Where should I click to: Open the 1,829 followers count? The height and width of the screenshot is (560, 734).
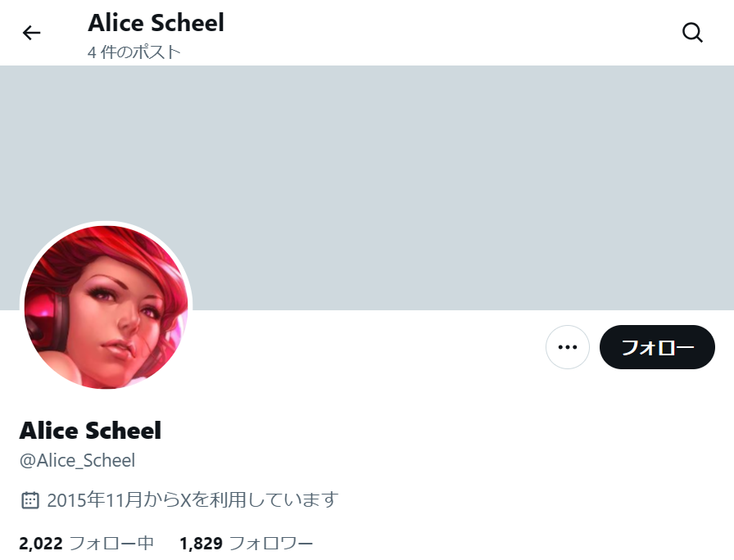tap(202, 544)
